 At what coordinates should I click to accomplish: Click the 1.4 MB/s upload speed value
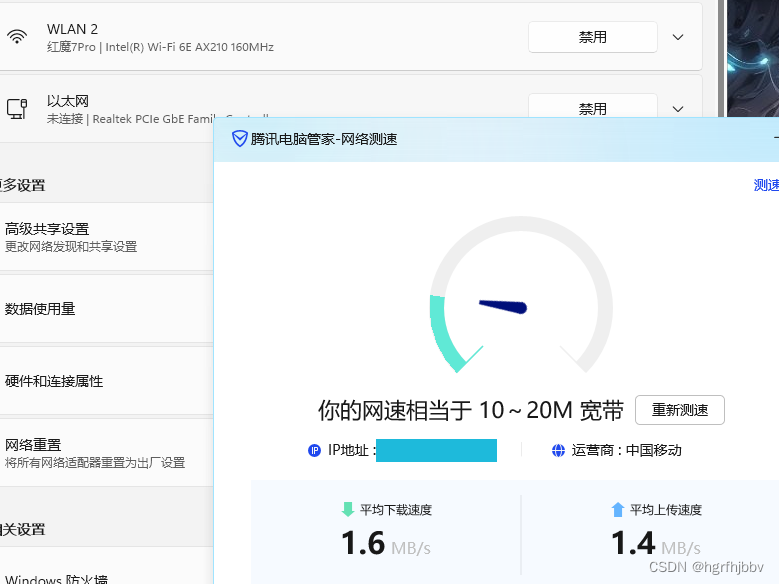[656, 543]
